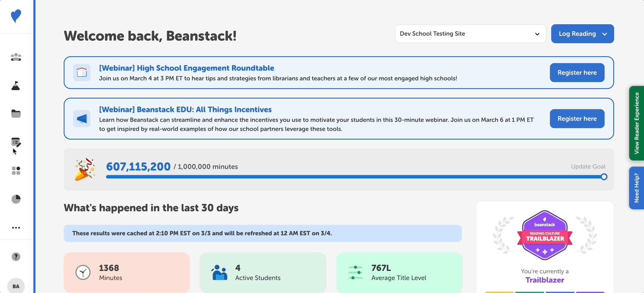Register for the High School Engagement Roundtable

click(x=577, y=72)
